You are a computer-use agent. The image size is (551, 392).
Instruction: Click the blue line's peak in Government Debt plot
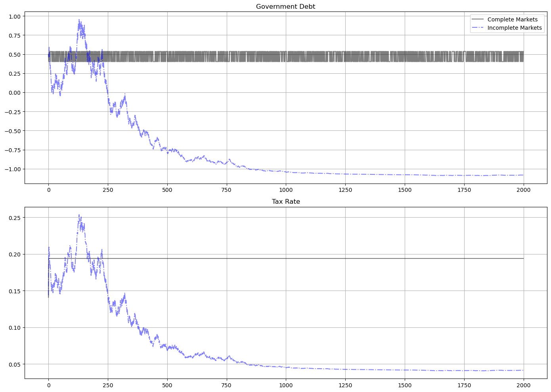(79, 20)
